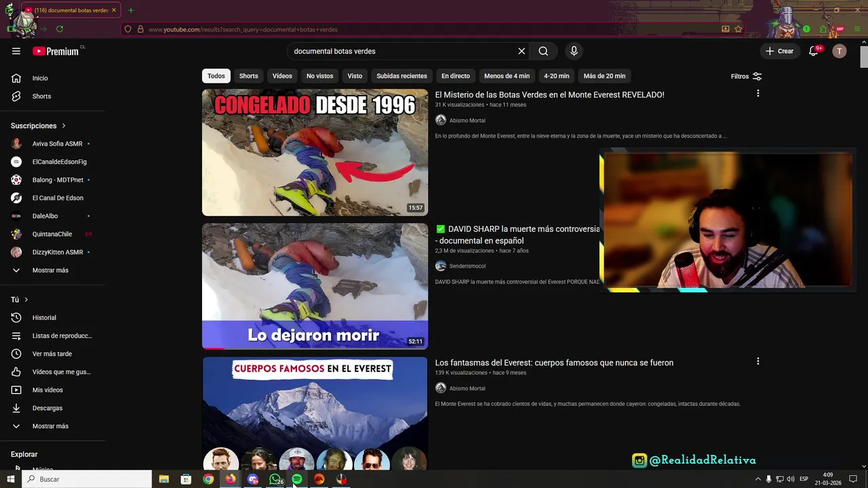The width and height of the screenshot is (868, 488).
Task: Start voice search with microphone icon
Action: click(574, 51)
